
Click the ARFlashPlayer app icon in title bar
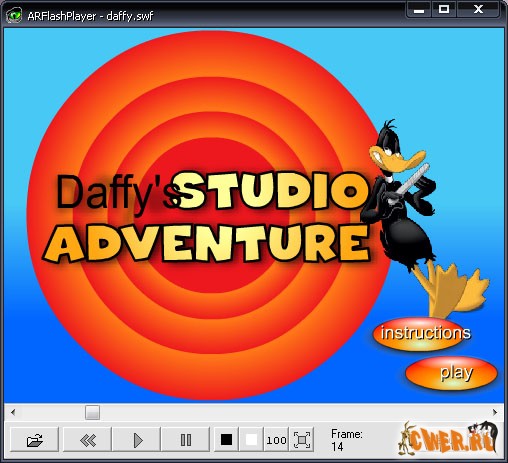[14, 15]
